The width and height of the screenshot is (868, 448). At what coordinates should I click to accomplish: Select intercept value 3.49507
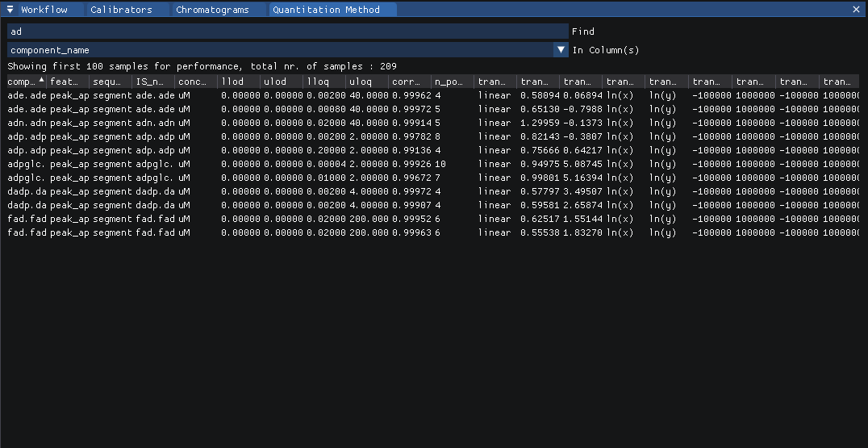(582, 191)
